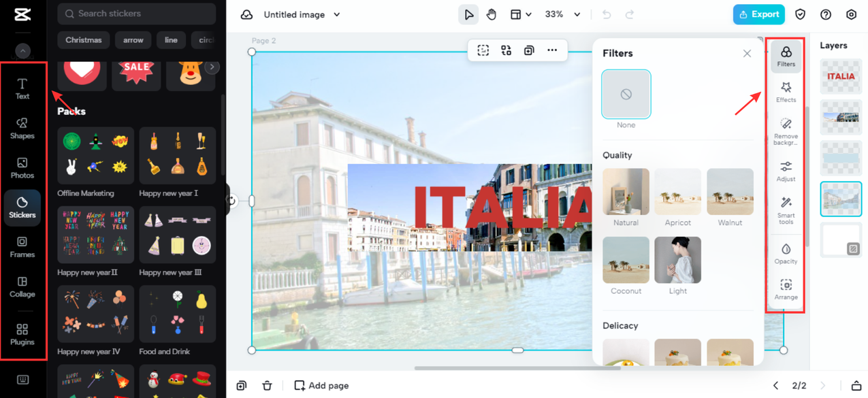
Task: Click the crop selection icon in floating toolbar
Action: [483, 50]
